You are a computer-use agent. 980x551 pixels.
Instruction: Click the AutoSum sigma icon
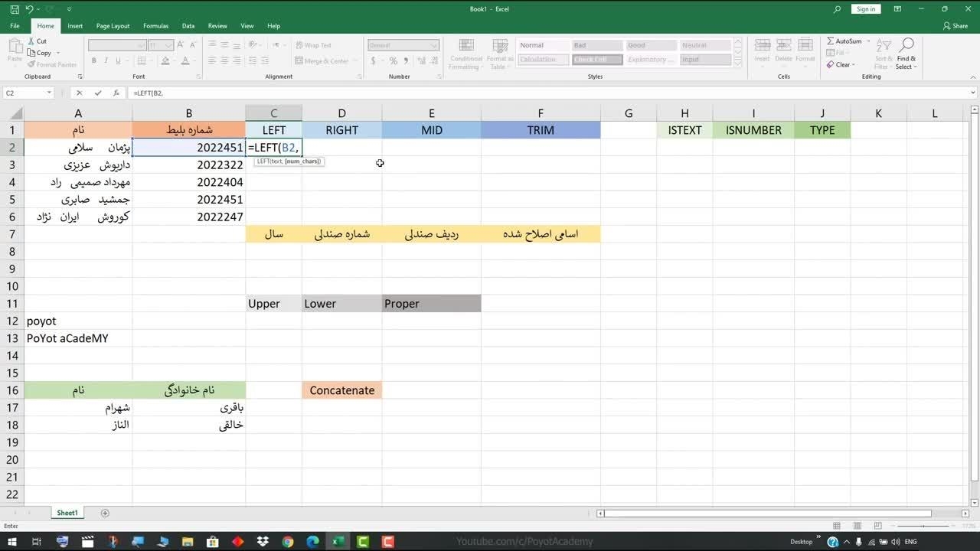pos(831,41)
